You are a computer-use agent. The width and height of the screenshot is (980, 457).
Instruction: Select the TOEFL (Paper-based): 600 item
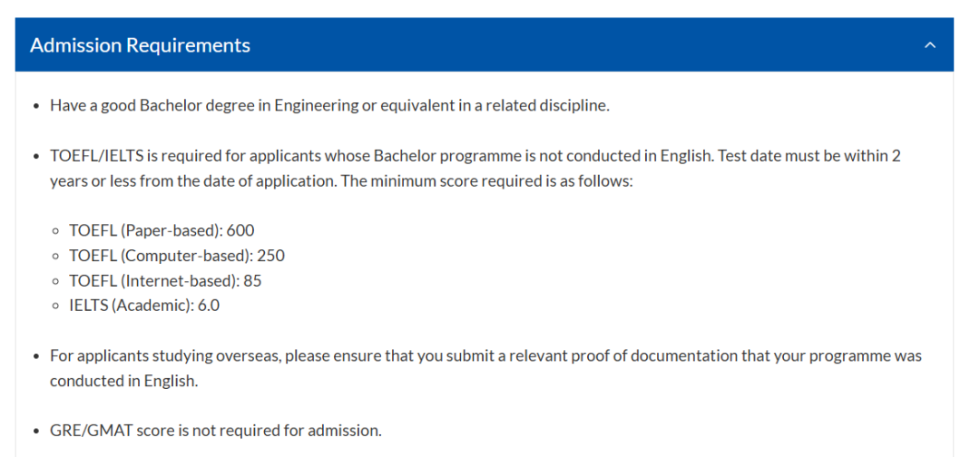tap(162, 230)
